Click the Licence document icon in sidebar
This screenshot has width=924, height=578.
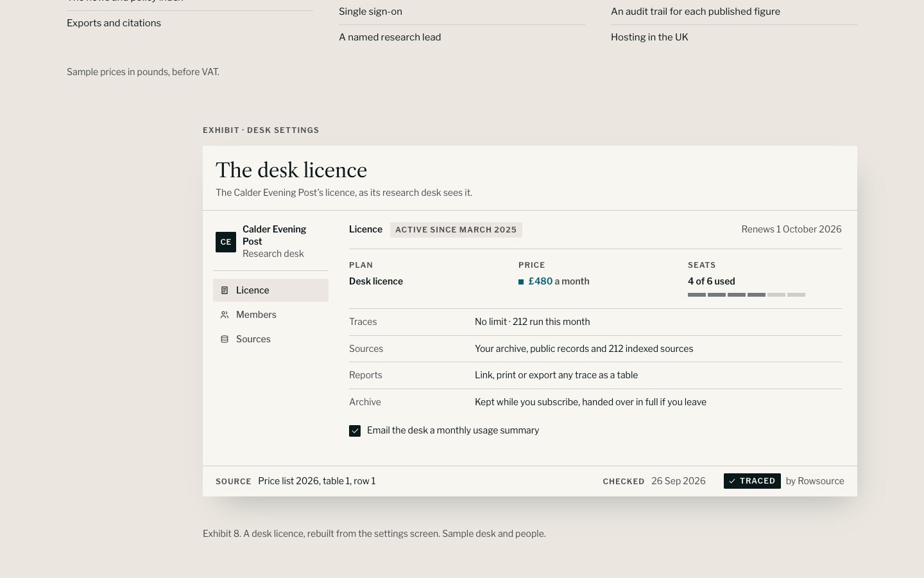tap(225, 290)
